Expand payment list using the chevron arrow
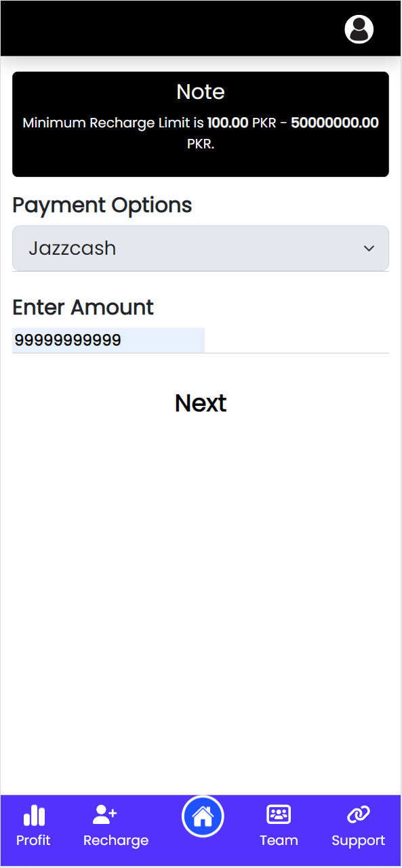 [369, 249]
